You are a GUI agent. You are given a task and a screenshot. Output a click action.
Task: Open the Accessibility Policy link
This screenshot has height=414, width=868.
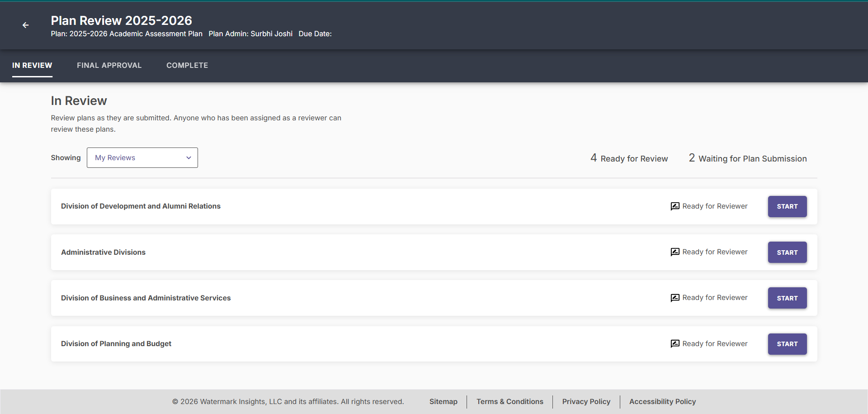(663, 401)
